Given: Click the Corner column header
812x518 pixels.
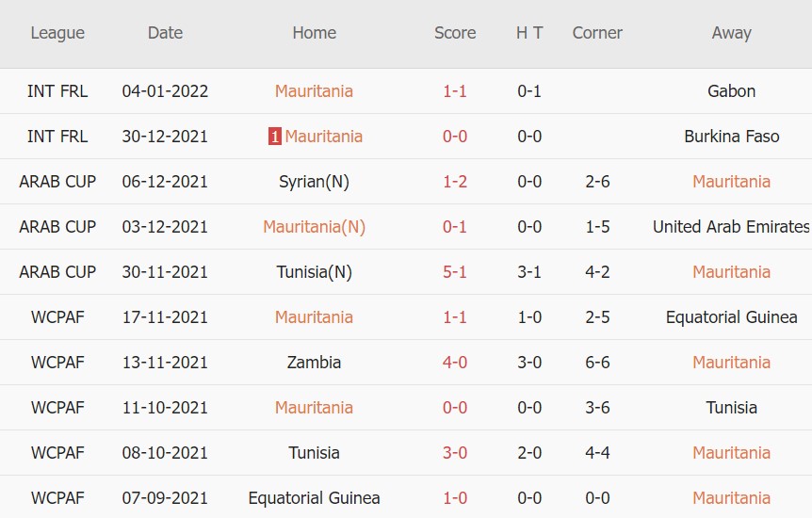Looking at the screenshot, I should [x=597, y=33].
